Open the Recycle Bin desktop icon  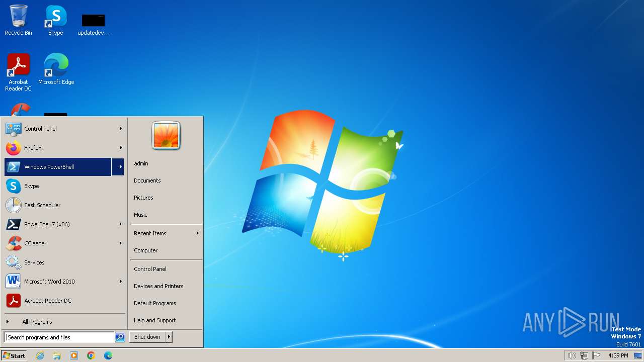(x=18, y=20)
